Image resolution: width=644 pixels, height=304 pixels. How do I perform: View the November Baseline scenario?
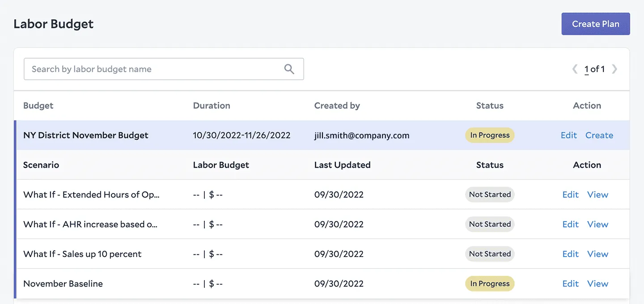click(x=597, y=283)
